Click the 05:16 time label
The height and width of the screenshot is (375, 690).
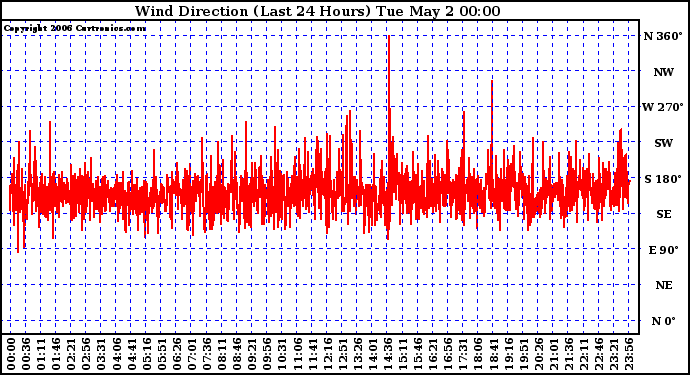(x=147, y=354)
